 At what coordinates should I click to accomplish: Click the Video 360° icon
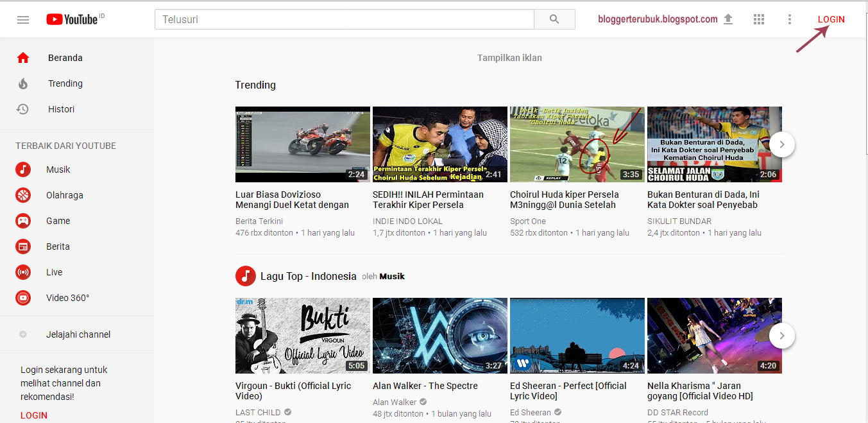[23, 297]
